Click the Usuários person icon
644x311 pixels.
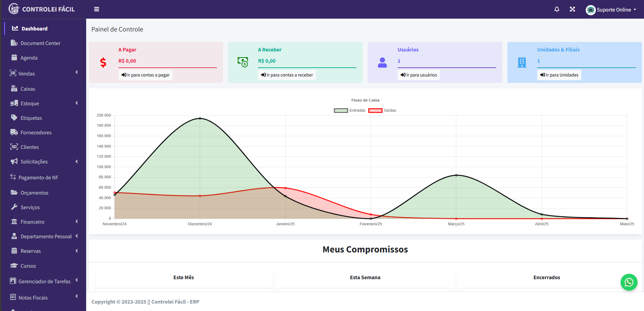tap(382, 63)
